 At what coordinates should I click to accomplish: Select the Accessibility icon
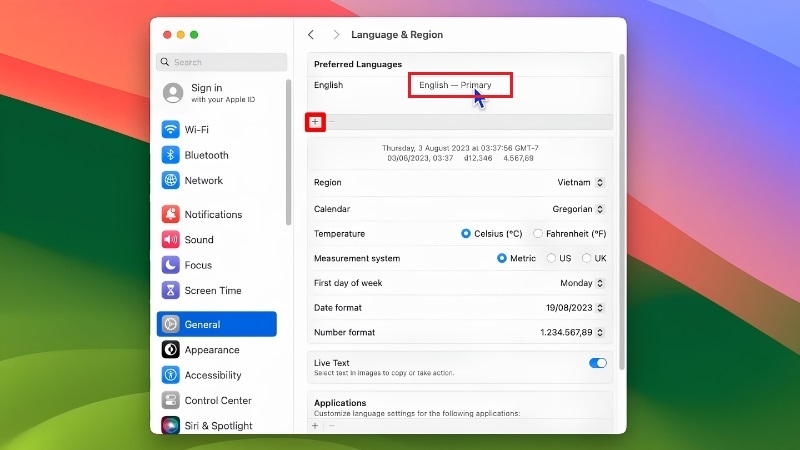(170, 375)
